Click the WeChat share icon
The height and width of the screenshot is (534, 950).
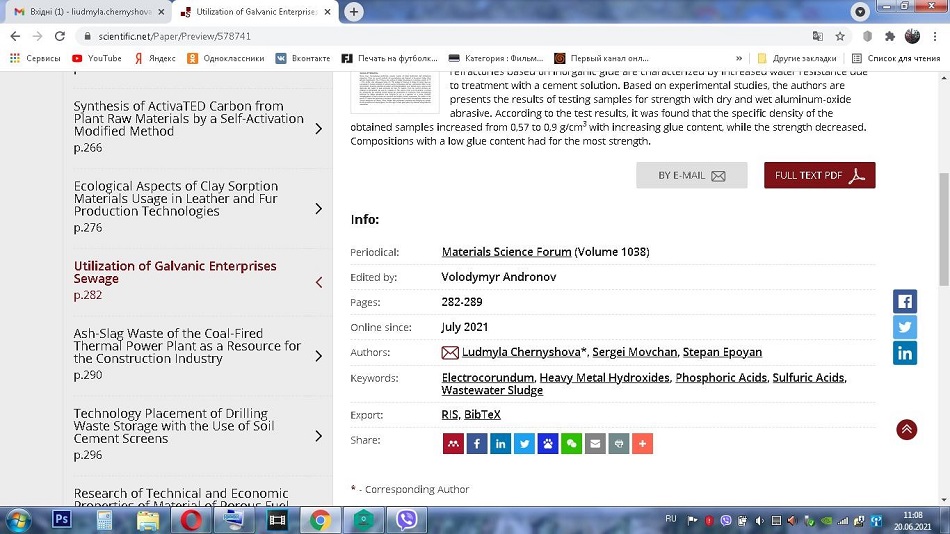[x=571, y=443]
